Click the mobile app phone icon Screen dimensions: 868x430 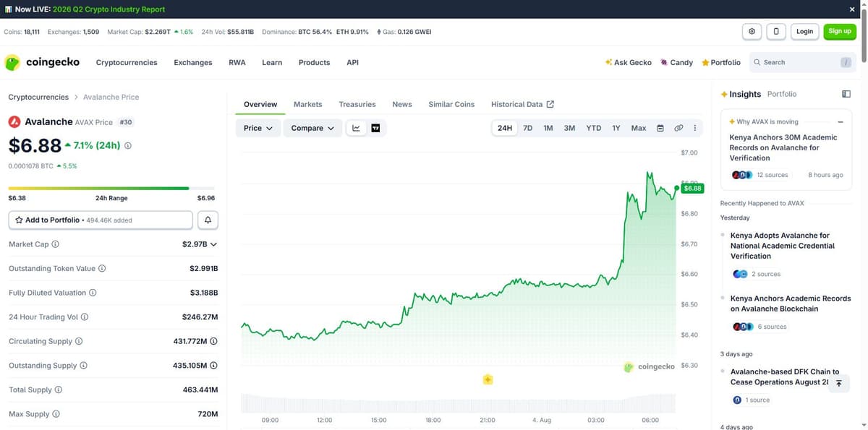click(776, 31)
